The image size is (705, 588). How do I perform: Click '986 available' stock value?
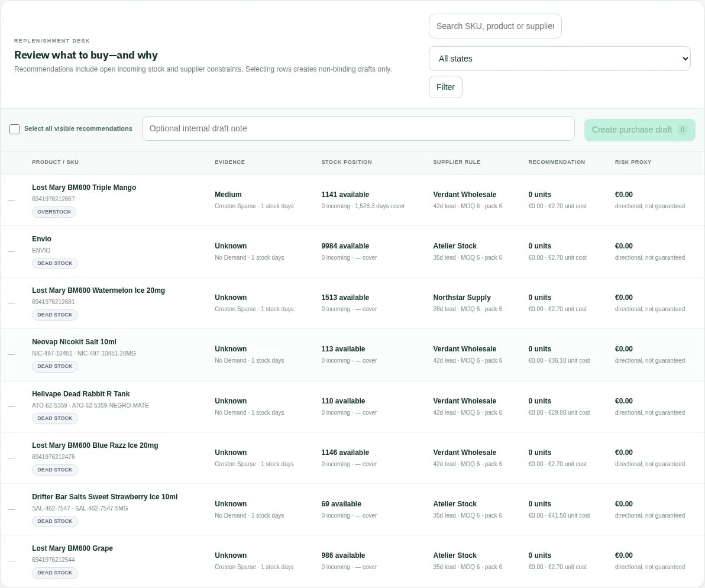tap(344, 555)
